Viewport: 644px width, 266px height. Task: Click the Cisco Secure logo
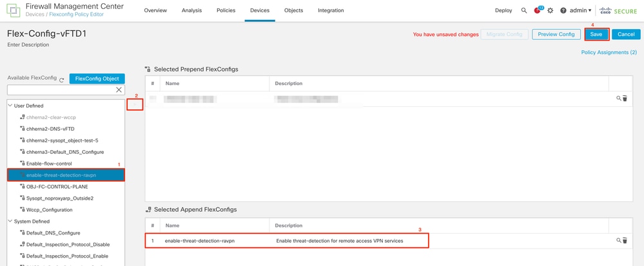(618, 11)
